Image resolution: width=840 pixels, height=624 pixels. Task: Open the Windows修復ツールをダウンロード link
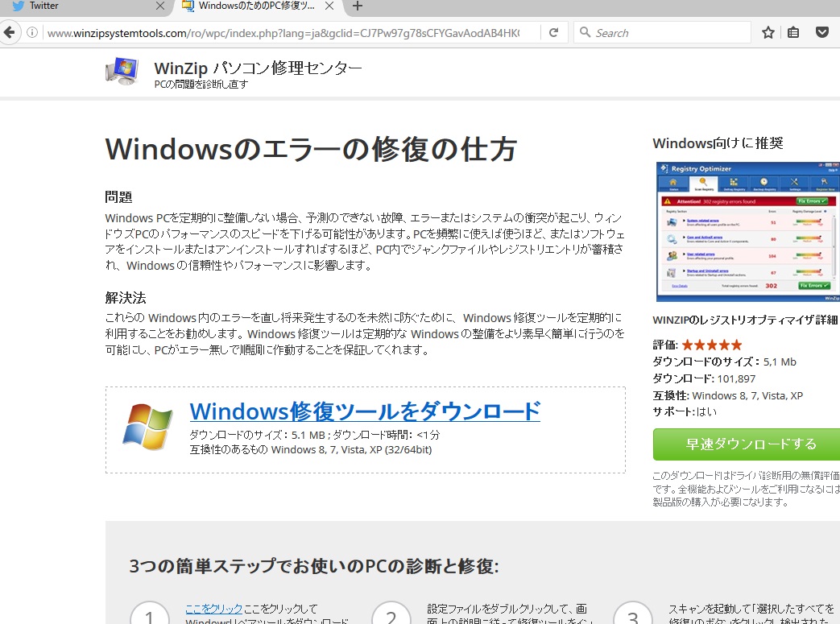point(365,411)
